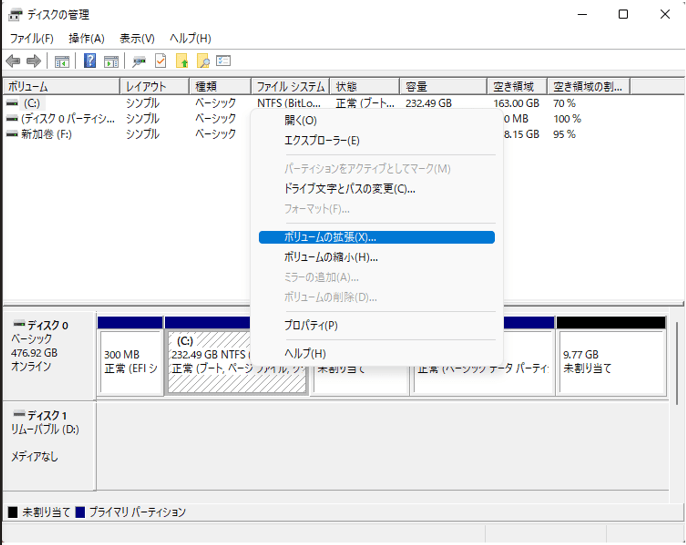Select the 300 MB EFI partition block
The height and width of the screenshot is (545, 686).
130,356
